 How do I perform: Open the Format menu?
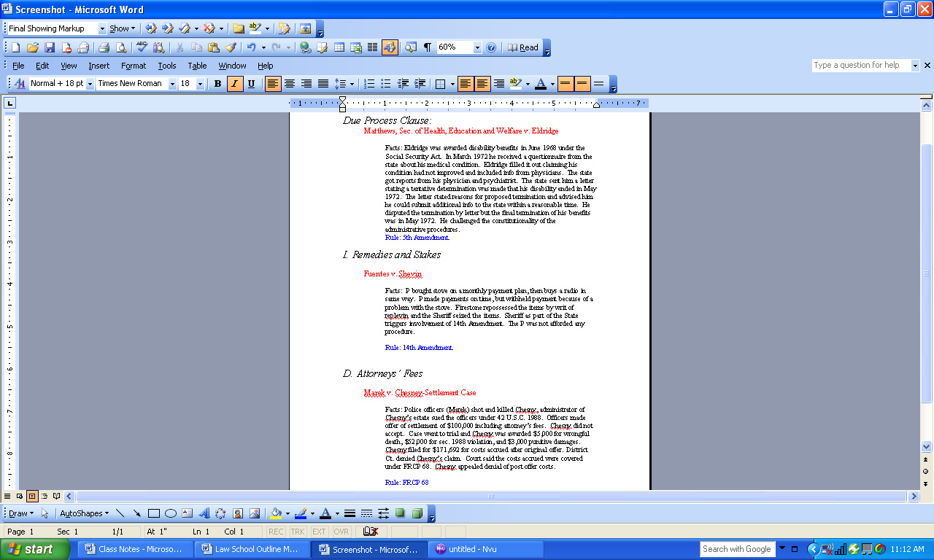[134, 66]
